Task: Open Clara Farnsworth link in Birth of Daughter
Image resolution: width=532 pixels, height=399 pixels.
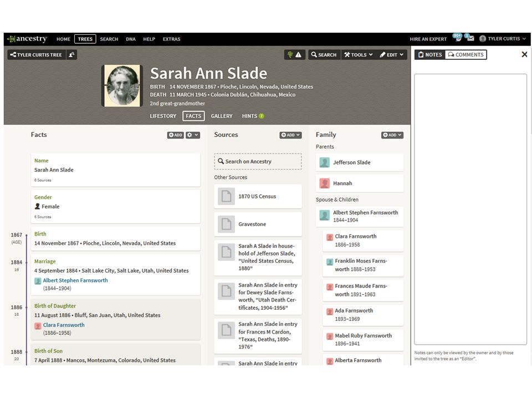Action: tap(64, 325)
